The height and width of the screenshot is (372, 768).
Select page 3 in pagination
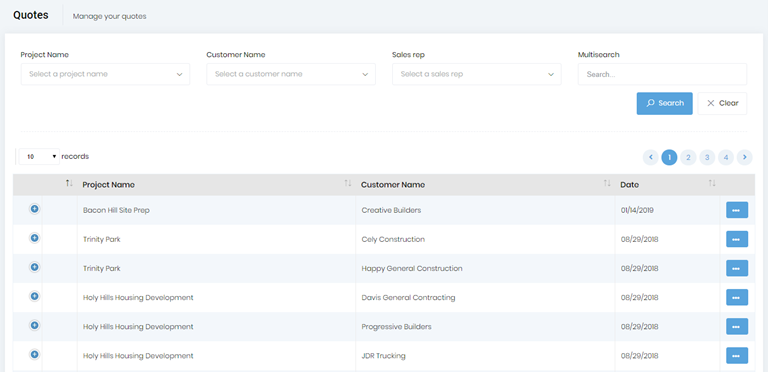707,157
